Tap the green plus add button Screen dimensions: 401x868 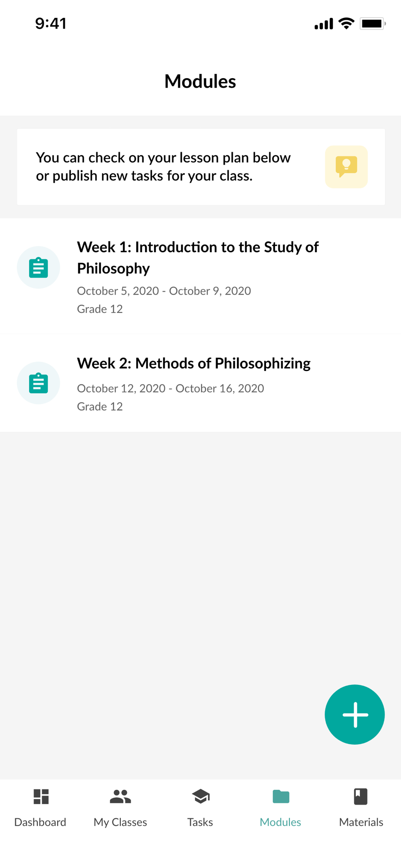355,714
